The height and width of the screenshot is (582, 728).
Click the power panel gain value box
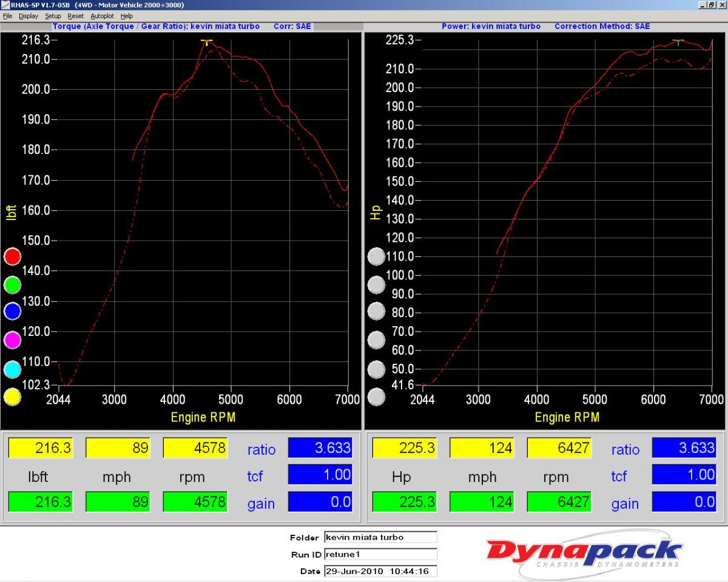coord(684,501)
